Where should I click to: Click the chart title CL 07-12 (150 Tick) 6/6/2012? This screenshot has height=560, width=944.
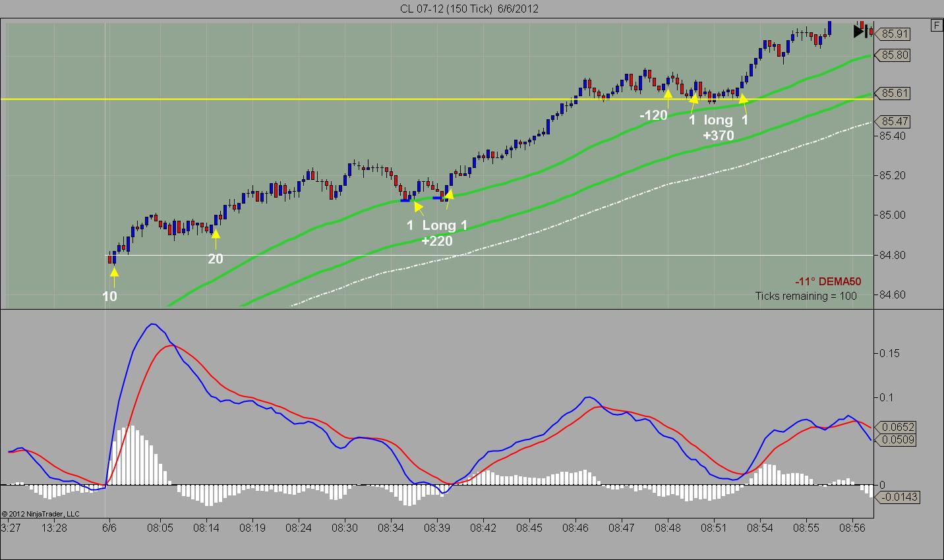click(x=469, y=9)
